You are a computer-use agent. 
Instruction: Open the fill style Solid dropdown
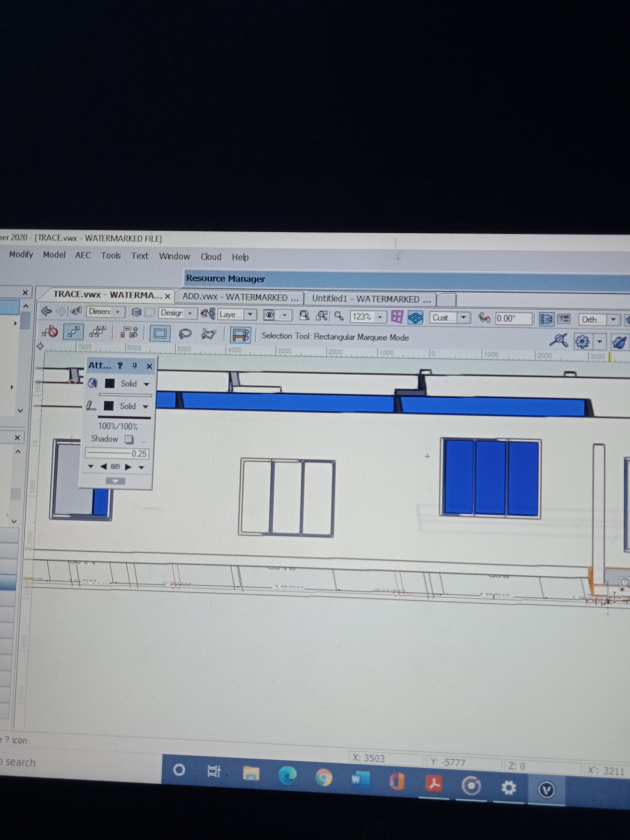(147, 384)
